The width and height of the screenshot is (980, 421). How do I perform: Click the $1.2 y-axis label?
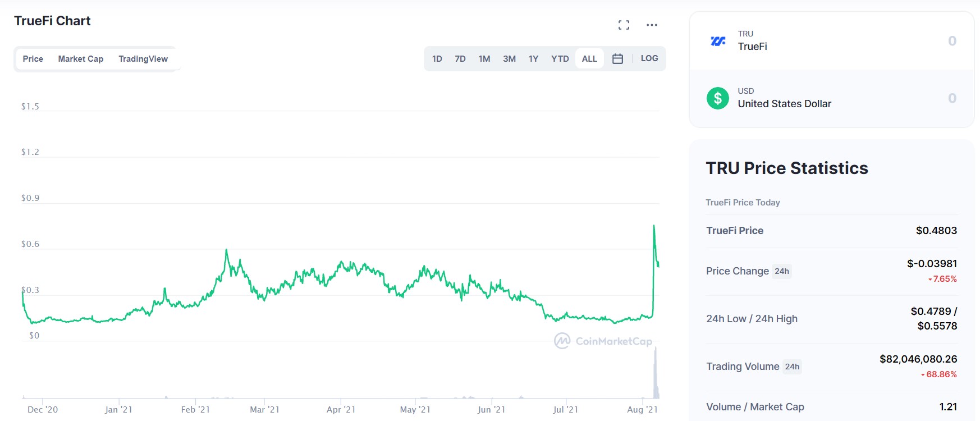coord(30,152)
